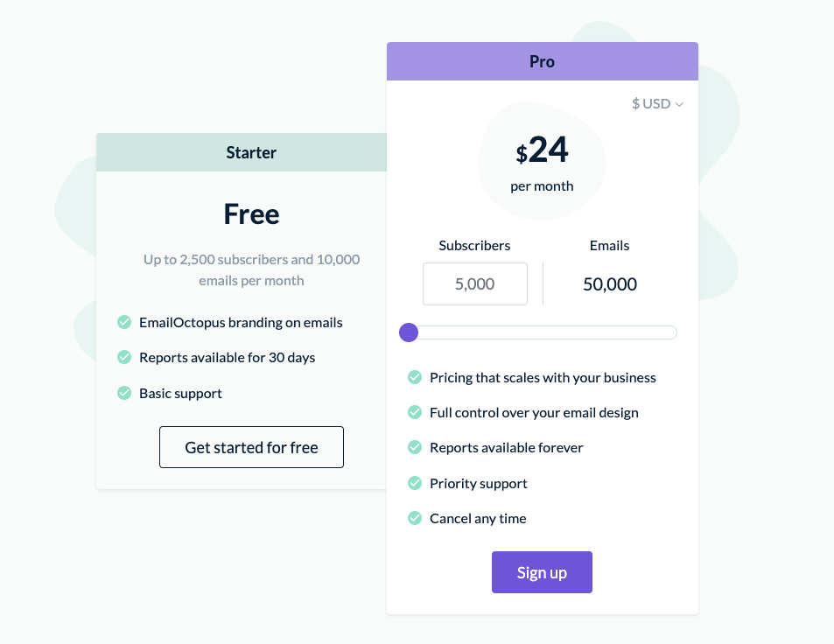Click the checkmark beside Pricing that scales
Image resolution: width=834 pixels, height=644 pixels.
pyautogui.click(x=414, y=377)
